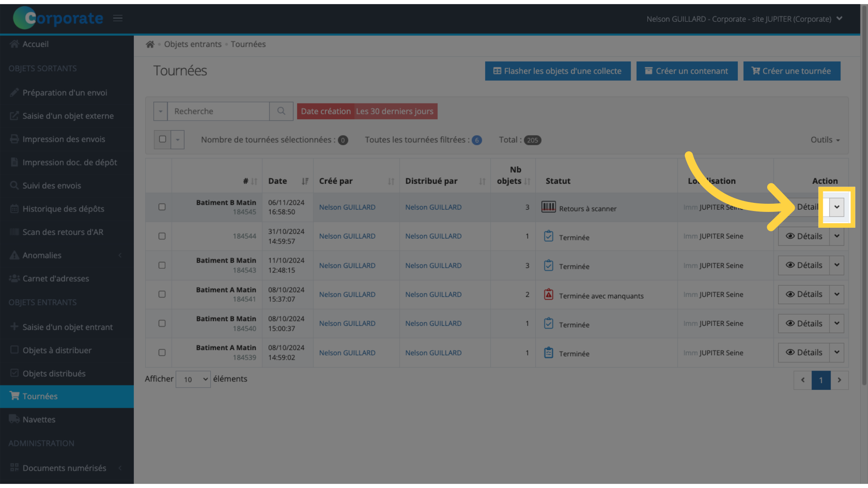The image size is (868, 488).
Task: Expand the number of elements per page selector
Action: (193, 379)
